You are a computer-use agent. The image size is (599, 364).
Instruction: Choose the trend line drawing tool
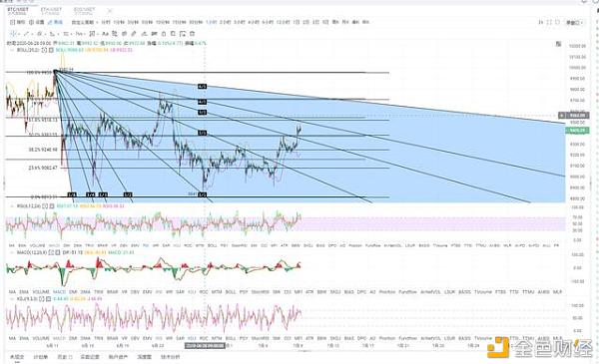26,34
